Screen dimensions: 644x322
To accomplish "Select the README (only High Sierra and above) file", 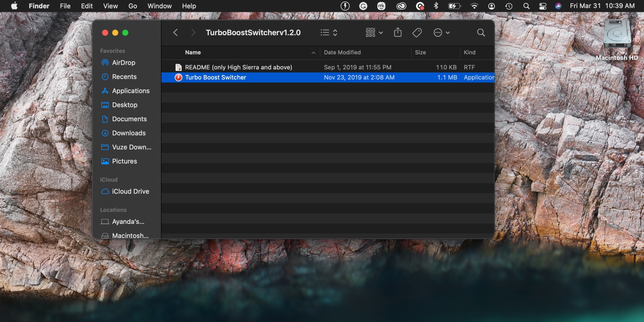I will coord(328,67).
